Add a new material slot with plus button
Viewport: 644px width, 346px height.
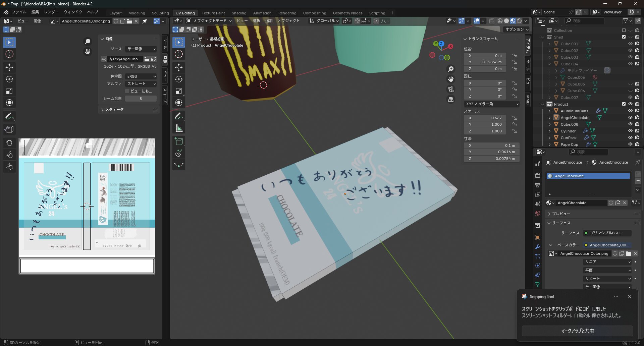(x=638, y=174)
